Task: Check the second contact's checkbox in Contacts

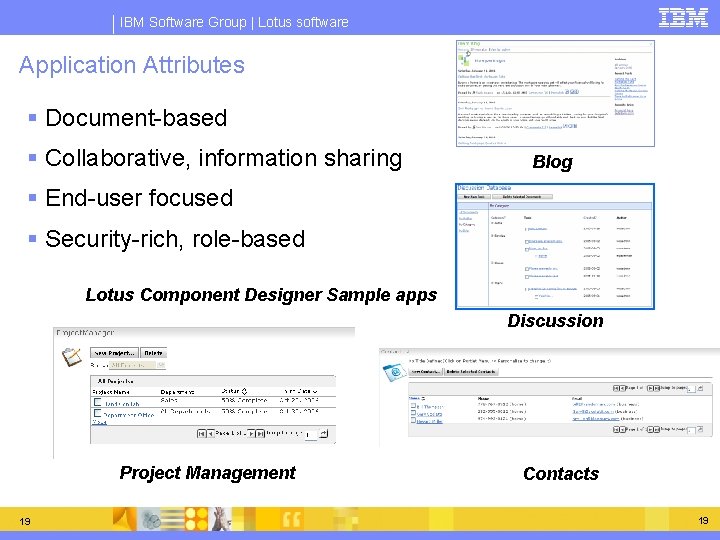Action: point(413,412)
